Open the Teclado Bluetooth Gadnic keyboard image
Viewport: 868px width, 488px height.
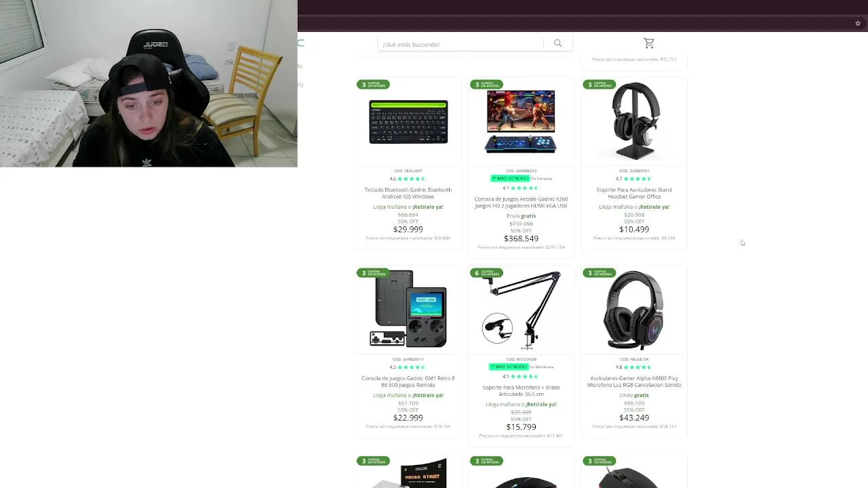tap(408, 122)
